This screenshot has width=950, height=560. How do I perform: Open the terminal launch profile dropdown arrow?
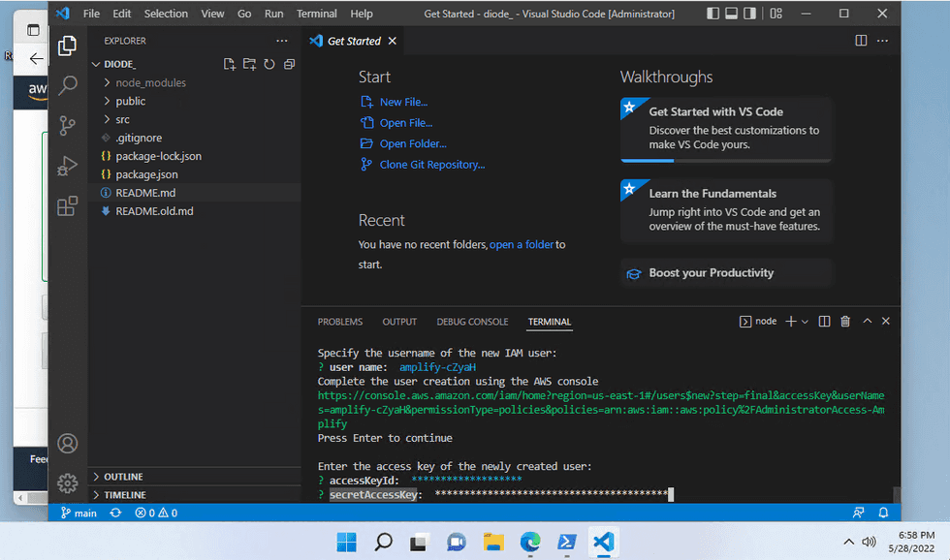[805, 322]
